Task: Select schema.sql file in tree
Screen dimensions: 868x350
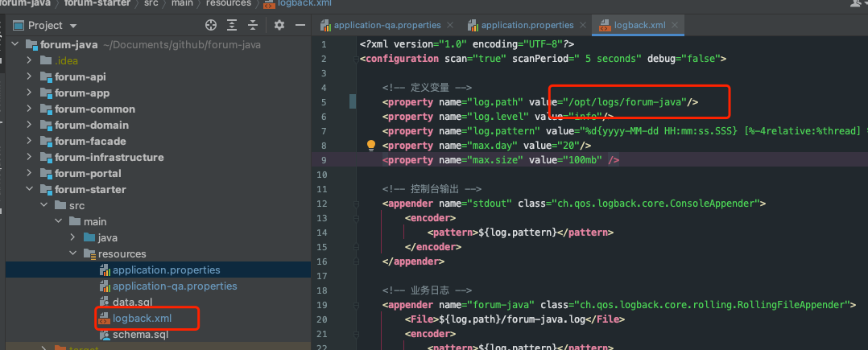Action: pos(140,334)
